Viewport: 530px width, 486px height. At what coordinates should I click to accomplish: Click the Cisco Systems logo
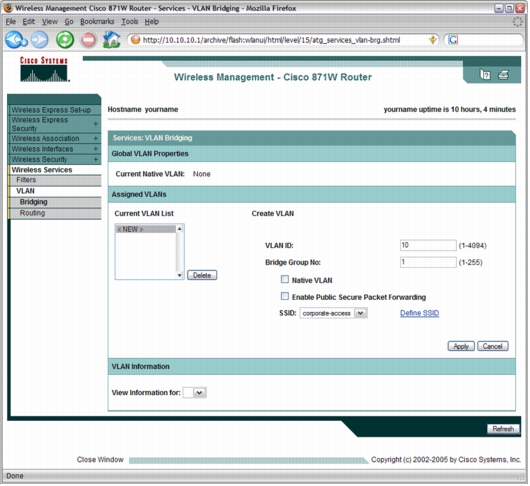(x=44, y=69)
